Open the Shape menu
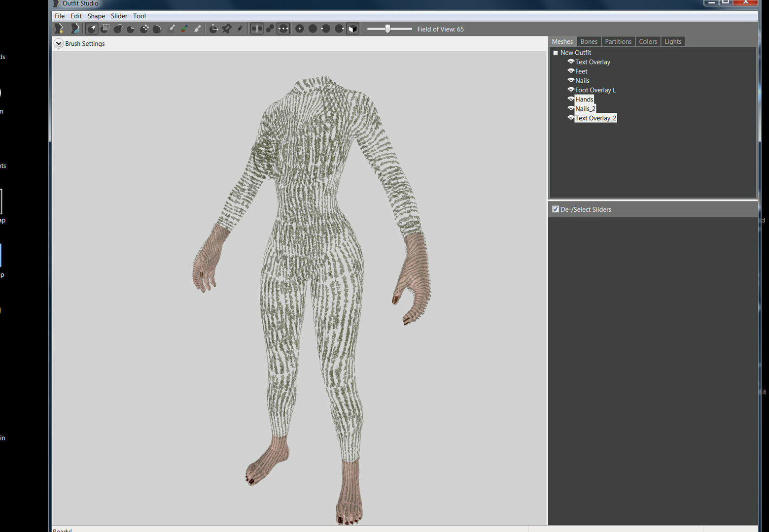 tap(96, 16)
